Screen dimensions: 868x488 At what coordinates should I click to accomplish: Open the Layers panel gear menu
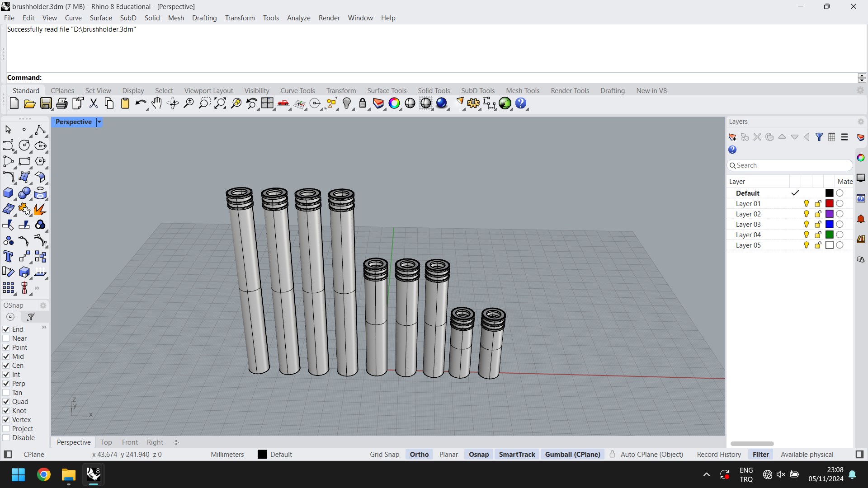tap(861, 122)
